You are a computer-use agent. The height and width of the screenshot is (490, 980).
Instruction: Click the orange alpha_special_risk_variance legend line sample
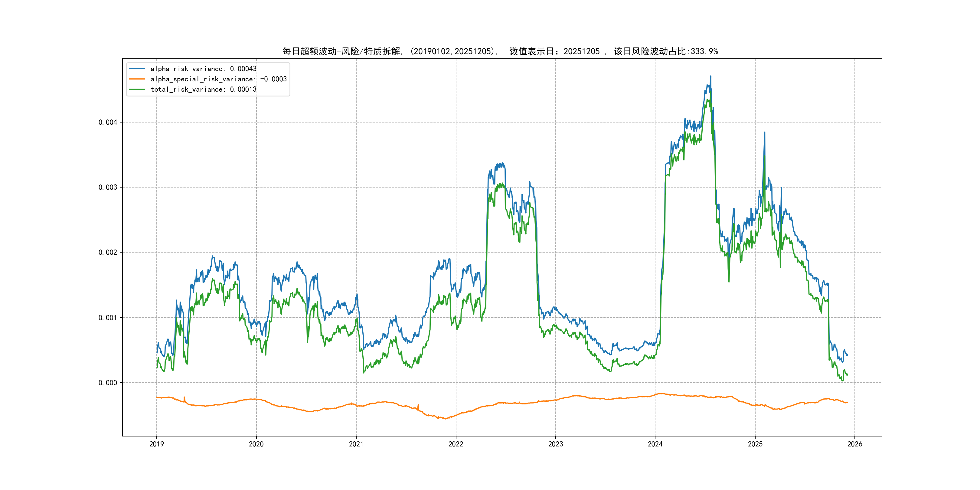click(x=137, y=79)
